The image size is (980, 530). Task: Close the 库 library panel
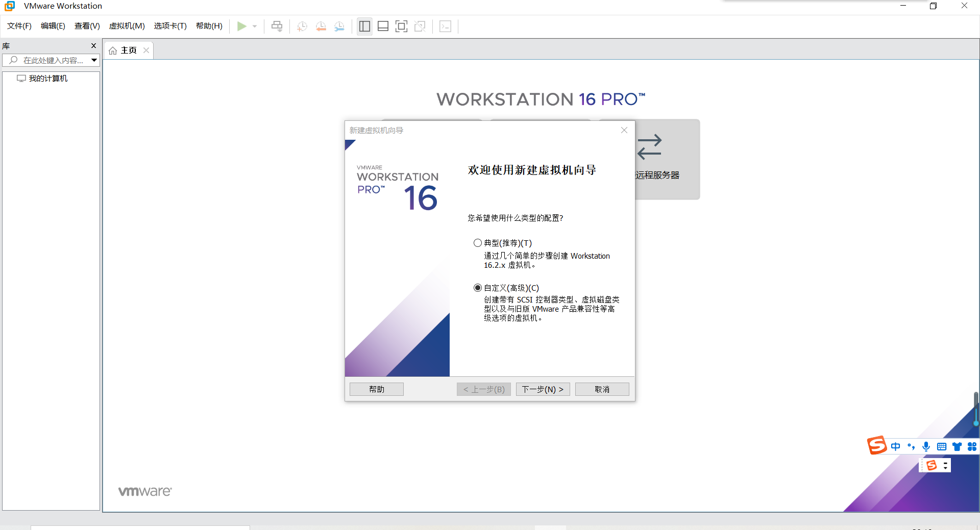(x=93, y=46)
